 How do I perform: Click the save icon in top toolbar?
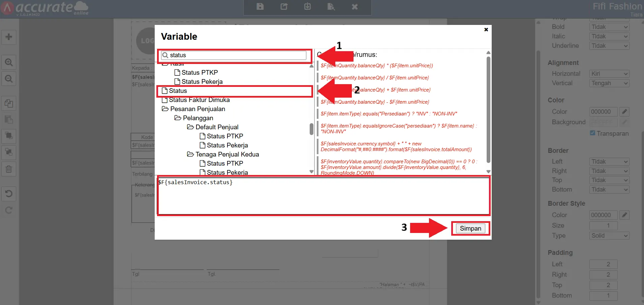click(260, 7)
